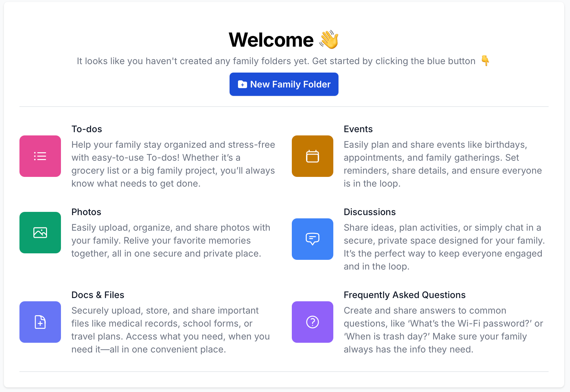Open the Docs & Files heading
This screenshot has height=392, width=570.
[x=98, y=295]
